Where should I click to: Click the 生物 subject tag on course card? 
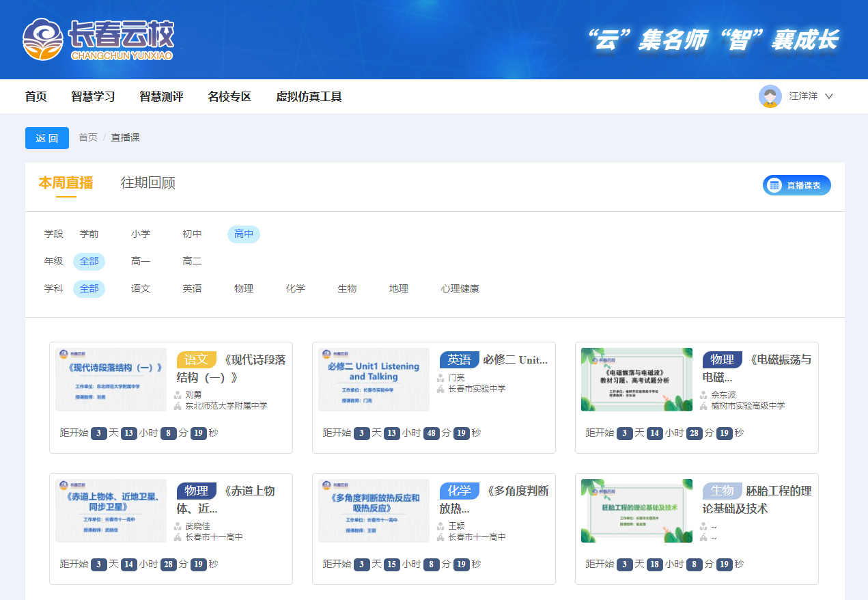pos(722,491)
